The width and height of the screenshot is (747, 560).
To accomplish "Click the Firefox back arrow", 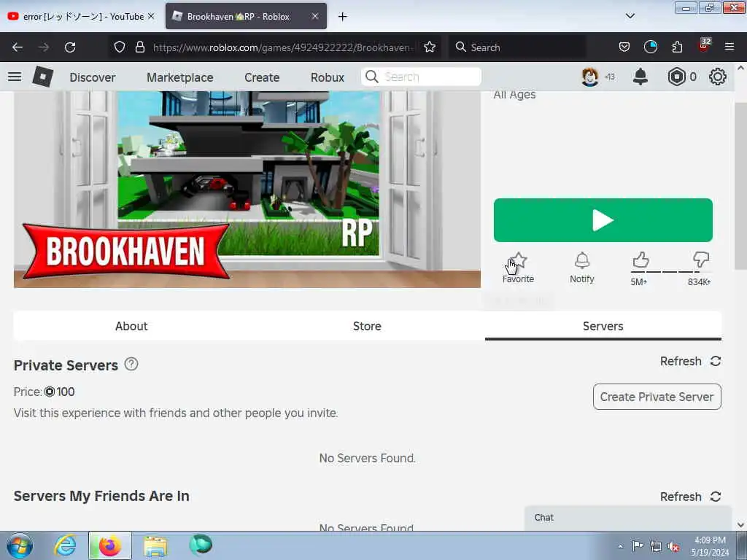I will pyautogui.click(x=18, y=47).
